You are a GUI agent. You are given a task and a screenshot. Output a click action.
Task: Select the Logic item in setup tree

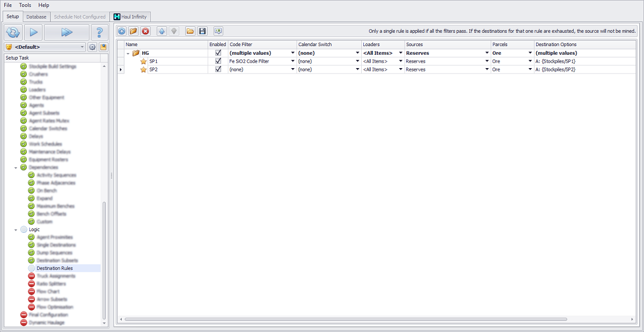[x=34, y=230]
